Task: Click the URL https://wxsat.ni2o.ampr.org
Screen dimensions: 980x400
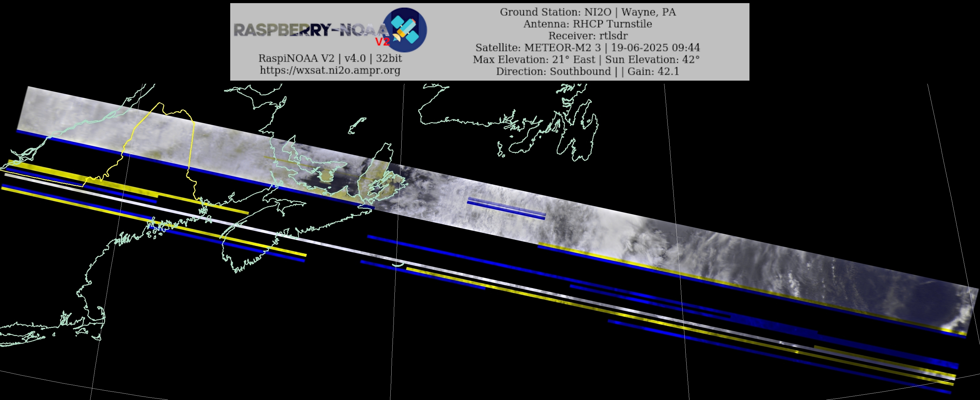Action: click(x=330, y=70)
